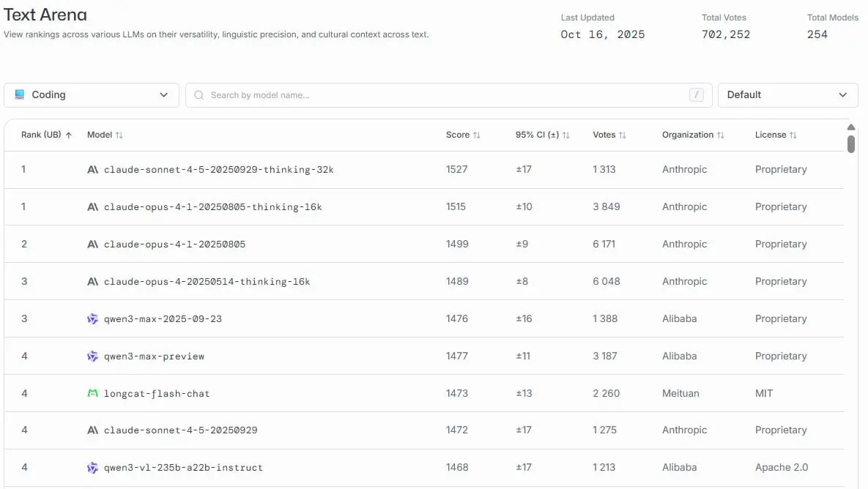Screen dimensions: 868x489
Task: Sort table by 95% CI column
Action: (542, 135)
